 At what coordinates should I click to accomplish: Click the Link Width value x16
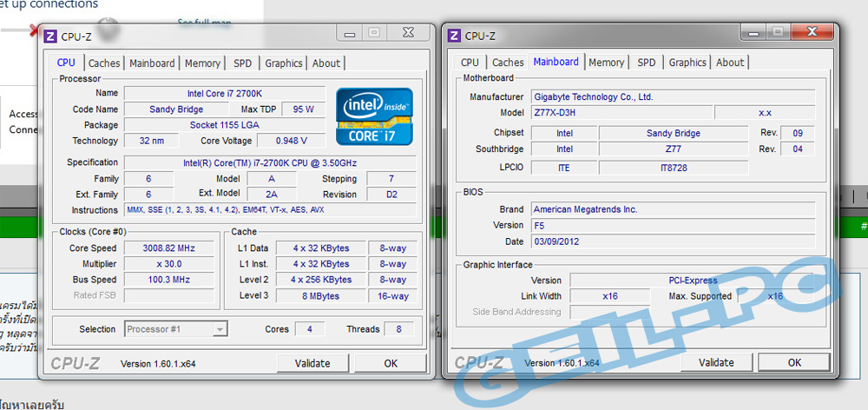coord(610,296)
